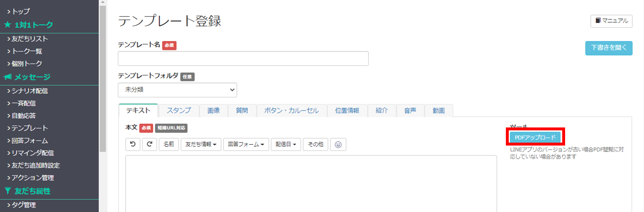Expand the 回答フォーム toolbar dropdown

coord(246,144)
